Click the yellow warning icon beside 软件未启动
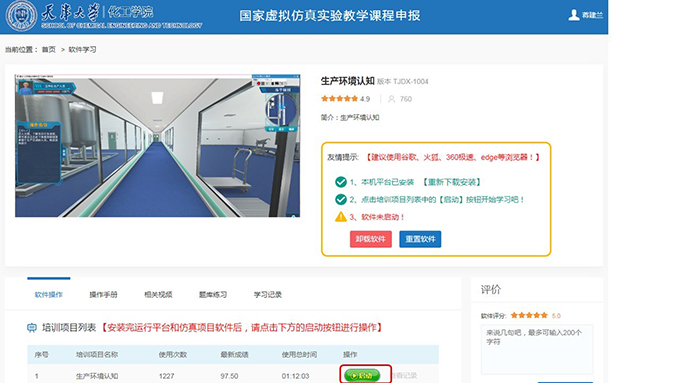680x383 pixels. point(341,216)
